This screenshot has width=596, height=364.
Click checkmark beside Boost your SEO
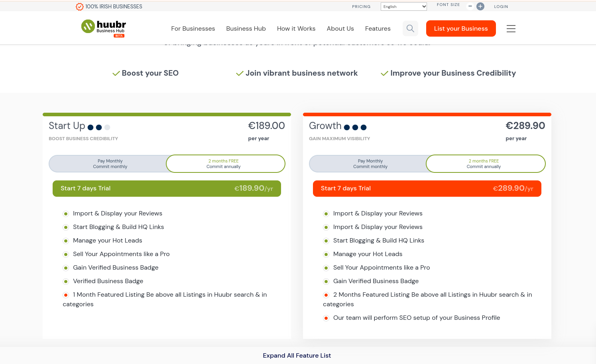point(116,73)
